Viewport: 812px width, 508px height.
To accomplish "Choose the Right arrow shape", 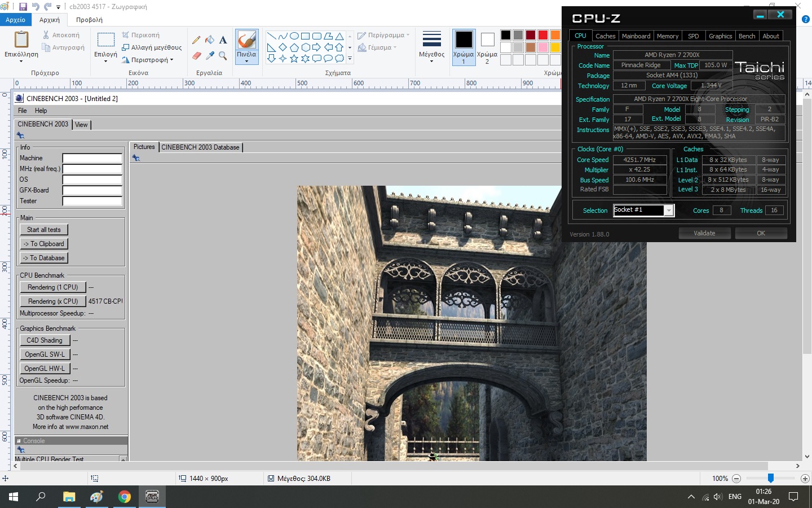I will point(316,47).
